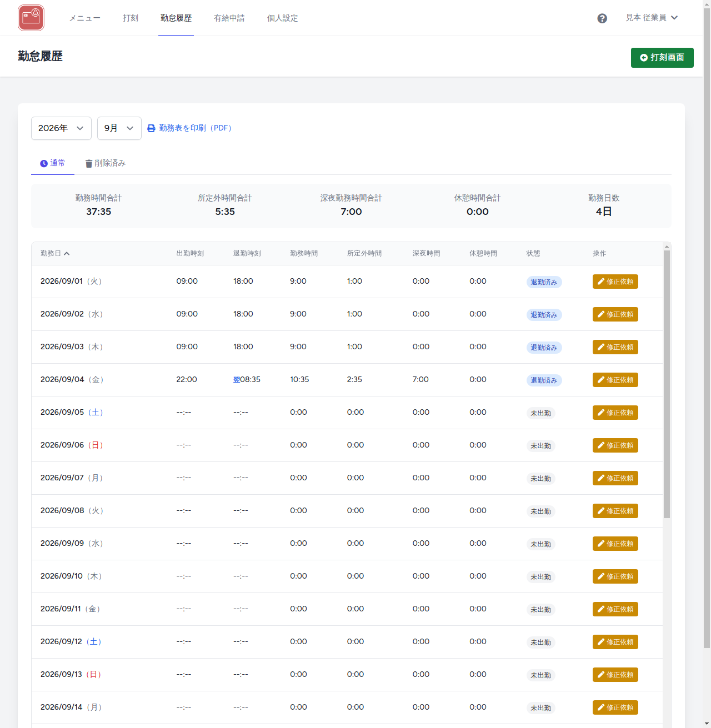Click the 勤怠履歴 page heading

coord(40,57)
